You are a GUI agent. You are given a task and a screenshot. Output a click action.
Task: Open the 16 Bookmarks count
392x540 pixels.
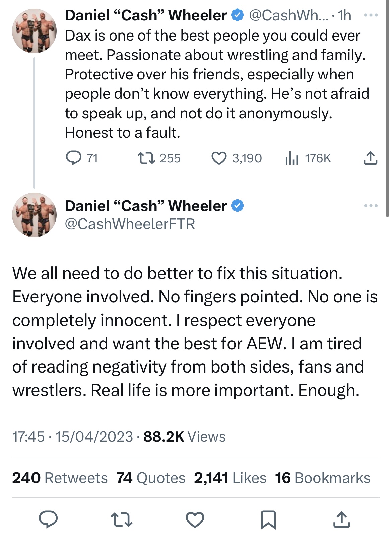(x=322, y=478)
